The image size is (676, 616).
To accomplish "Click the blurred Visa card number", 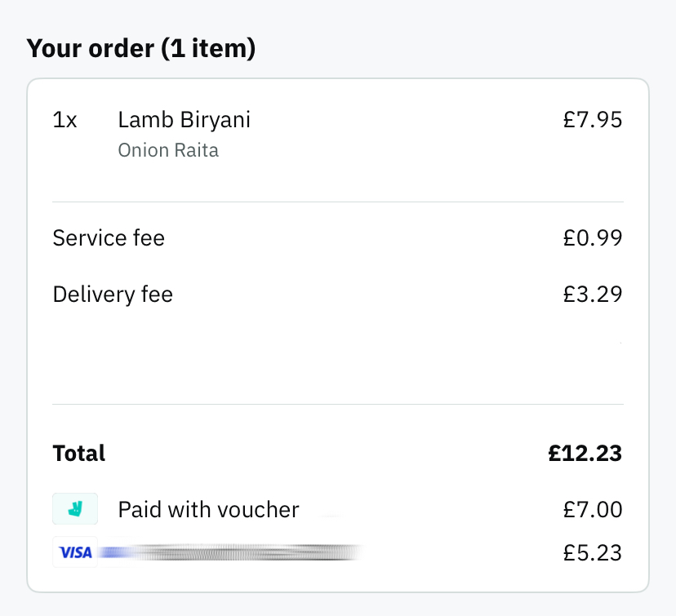I will click(232, 552).
